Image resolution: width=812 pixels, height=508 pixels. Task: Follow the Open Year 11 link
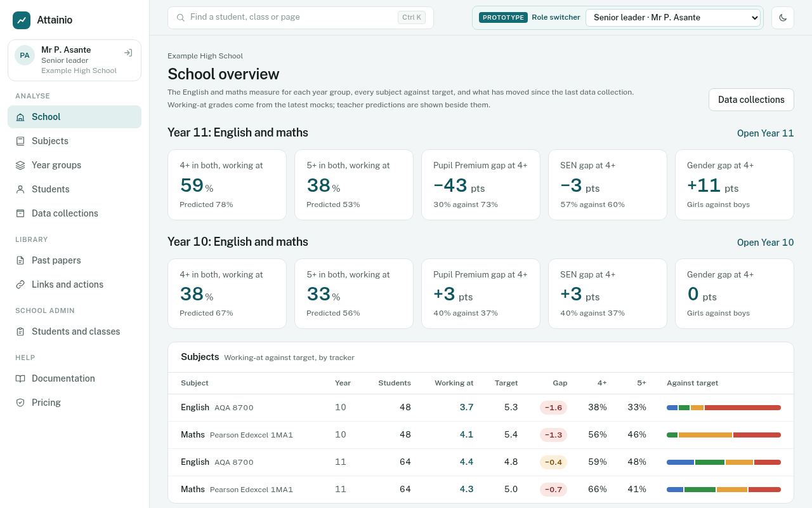pyautogui.click(x=765, y=133)
